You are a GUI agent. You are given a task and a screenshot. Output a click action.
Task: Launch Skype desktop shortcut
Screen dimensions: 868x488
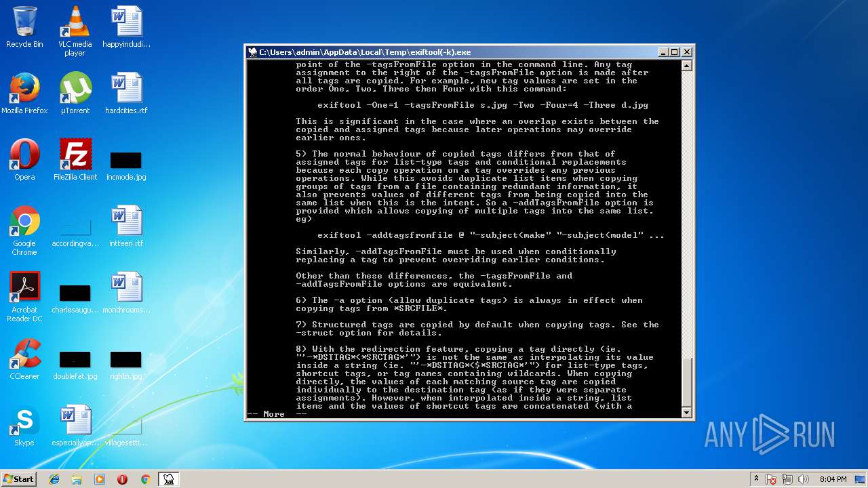tap(24, 426)
